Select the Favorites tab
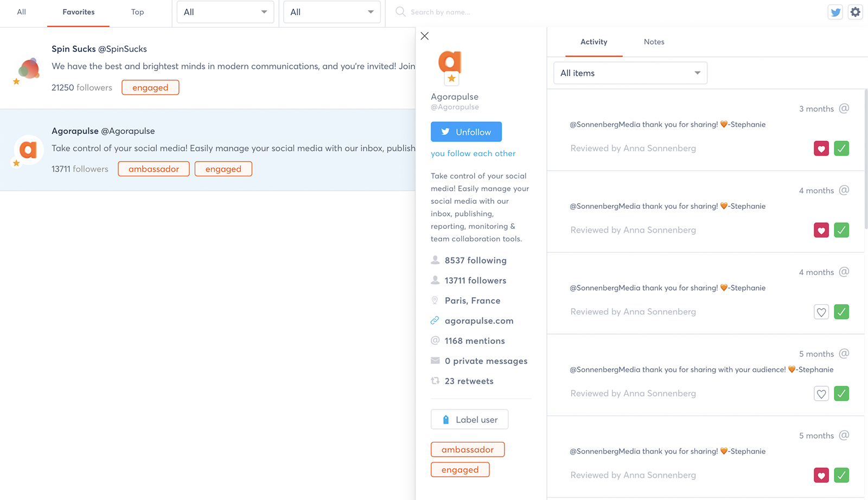This screenshot has width=868, height=500. [79, 12]
